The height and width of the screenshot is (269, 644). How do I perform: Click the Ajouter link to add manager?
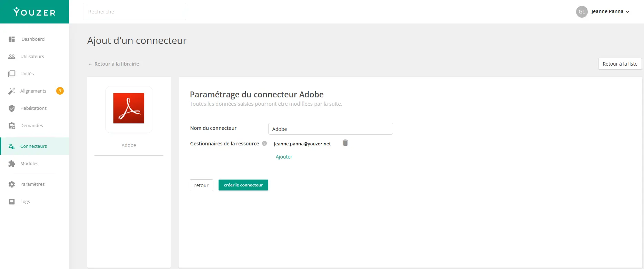click(284, 157)
